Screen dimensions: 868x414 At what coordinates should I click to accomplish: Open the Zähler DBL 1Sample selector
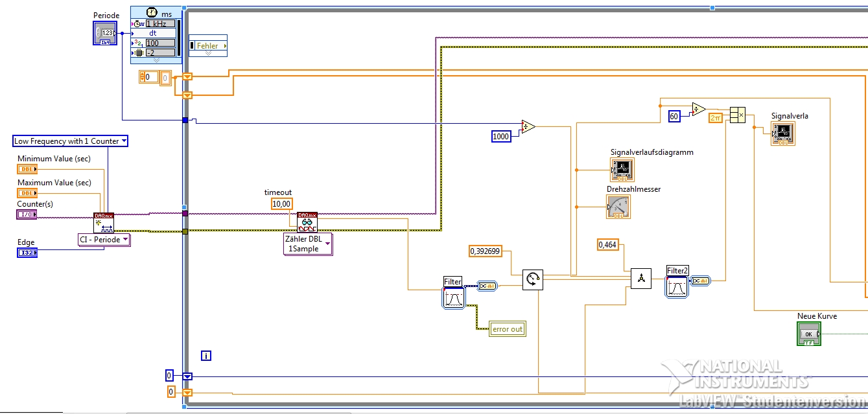click(x=308, y=244)
